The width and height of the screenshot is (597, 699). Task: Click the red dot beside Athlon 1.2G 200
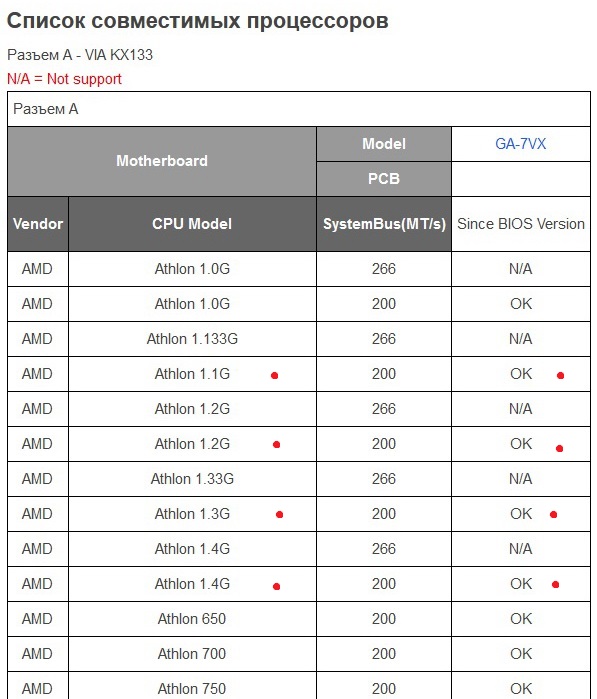pyautogui.click(x=276, y=444)
